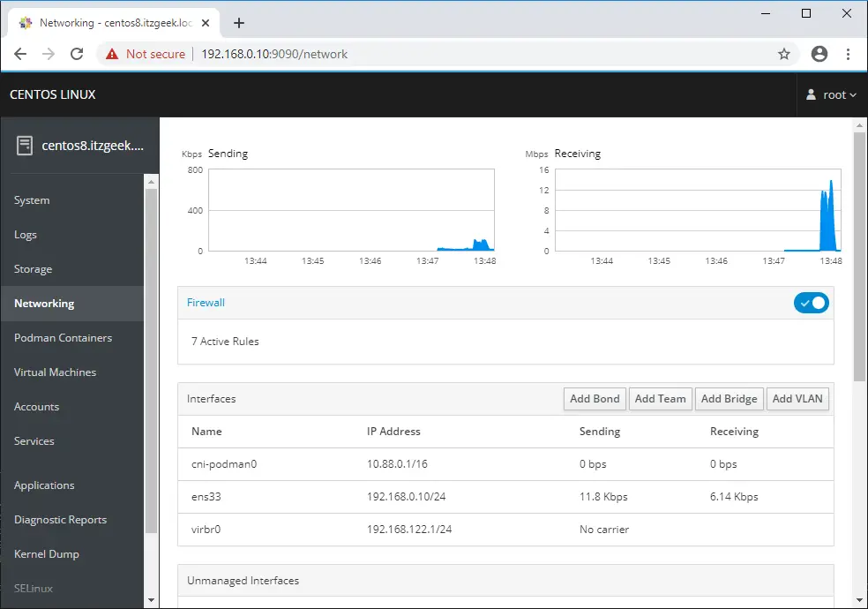
Task: Open the virbr0 interface row
Action: pos(505,530)
